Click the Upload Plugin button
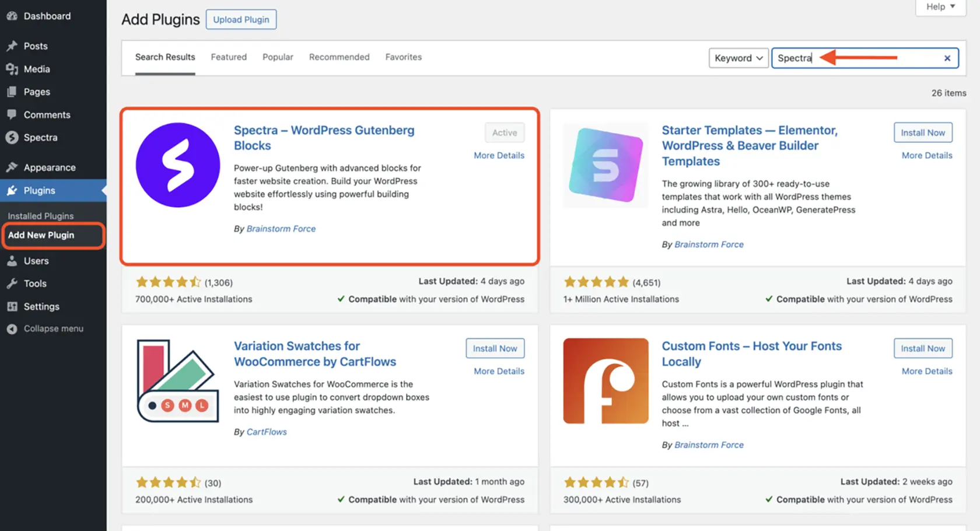The width and height of the screenshot is (980, 531). (241, 19)
